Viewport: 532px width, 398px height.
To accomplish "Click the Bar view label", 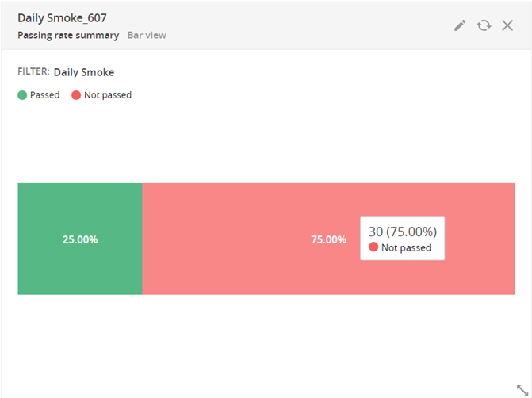I will pyautogui.click(x=147, y=36).
